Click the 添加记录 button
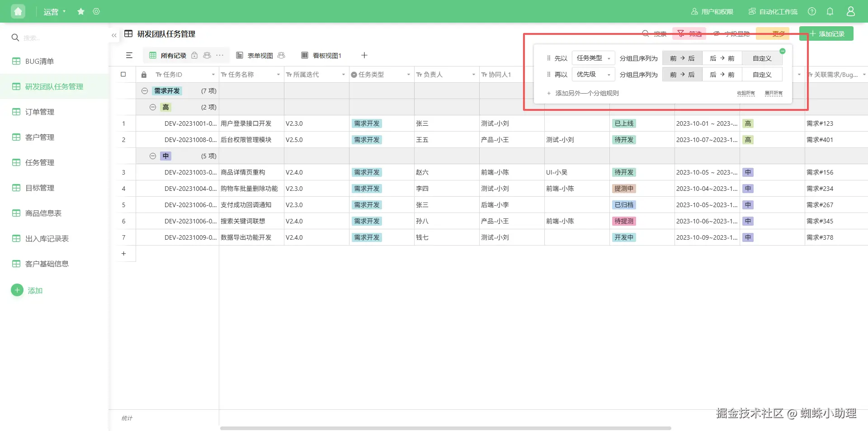Viewport: 868px width, 431px height. [826, 33]
